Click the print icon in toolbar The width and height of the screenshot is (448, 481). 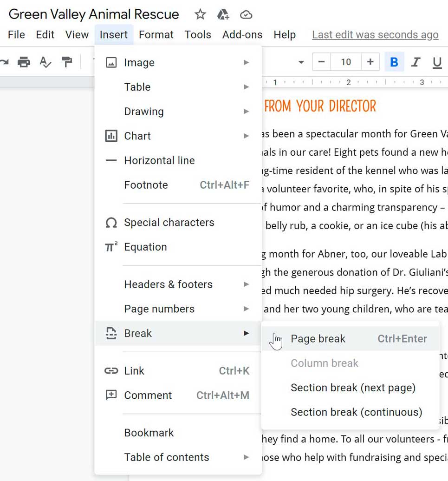[x=24, y=62]
